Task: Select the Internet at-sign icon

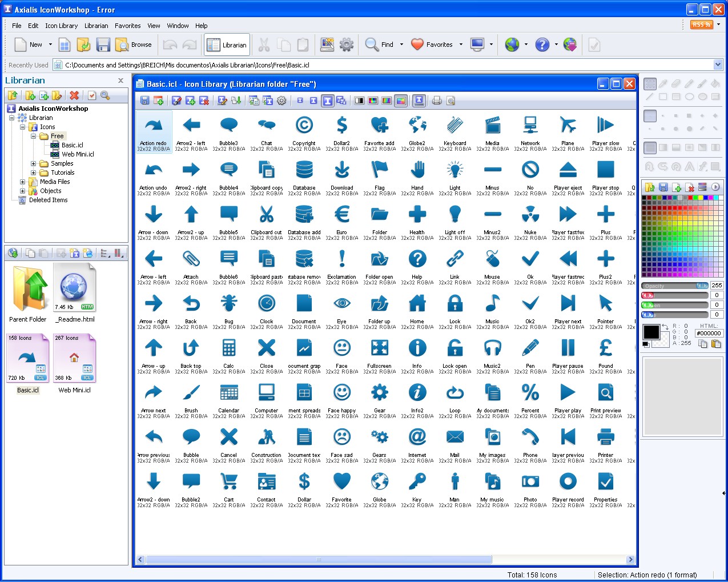Action: coord(417,444)
